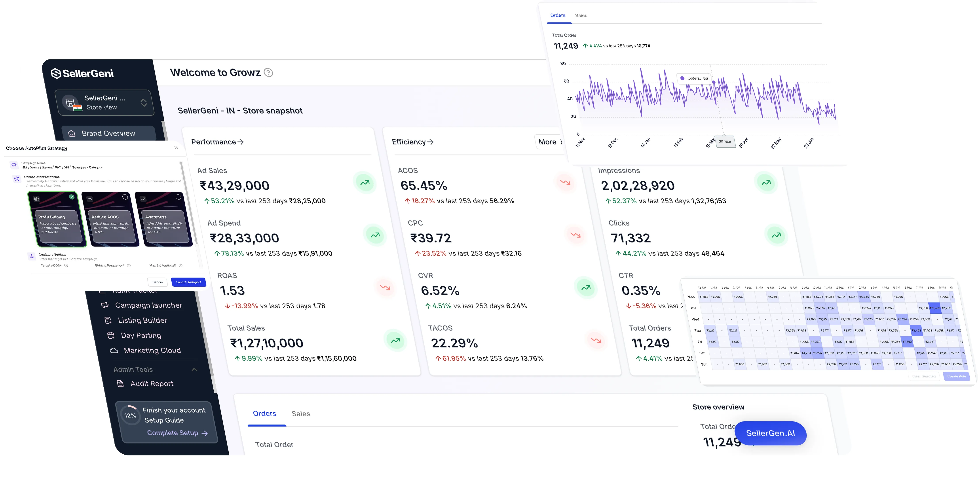This screenshot has height=482, width=980.
Task: Click the 12% setup progress ring
Action: point(130,415)
